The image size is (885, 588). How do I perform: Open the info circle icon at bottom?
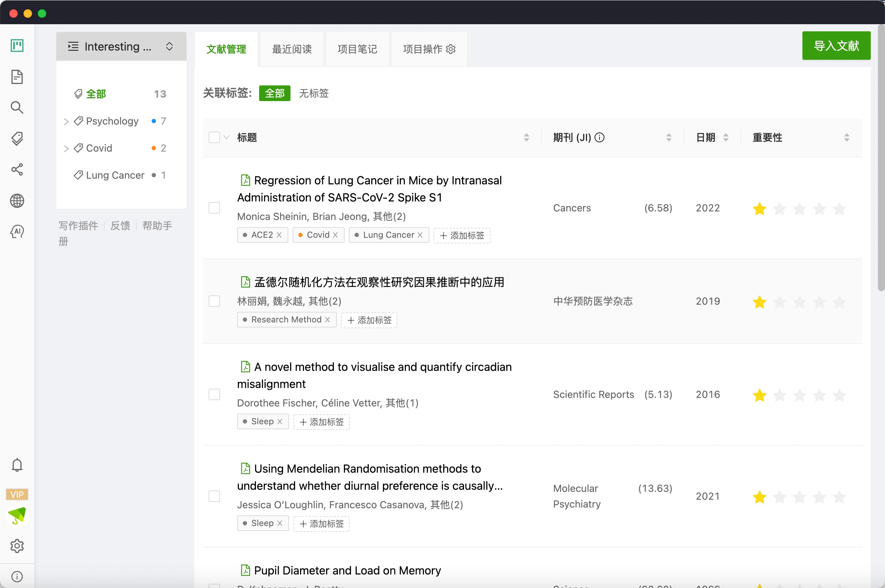click(x=17, y=576)
